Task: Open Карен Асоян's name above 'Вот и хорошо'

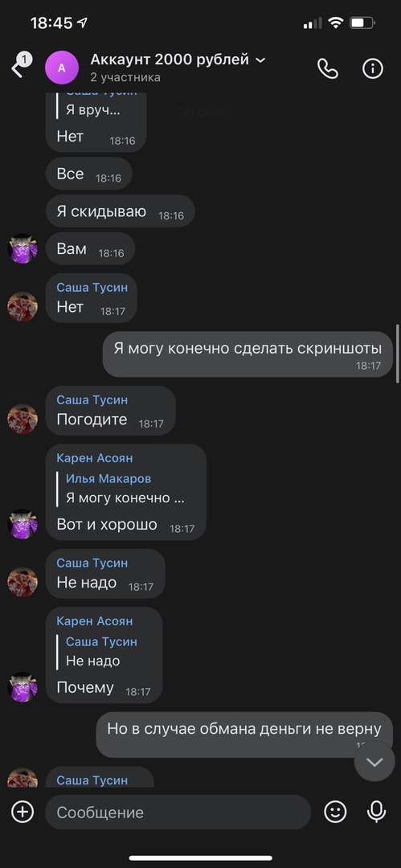Action: click(95, 458)
